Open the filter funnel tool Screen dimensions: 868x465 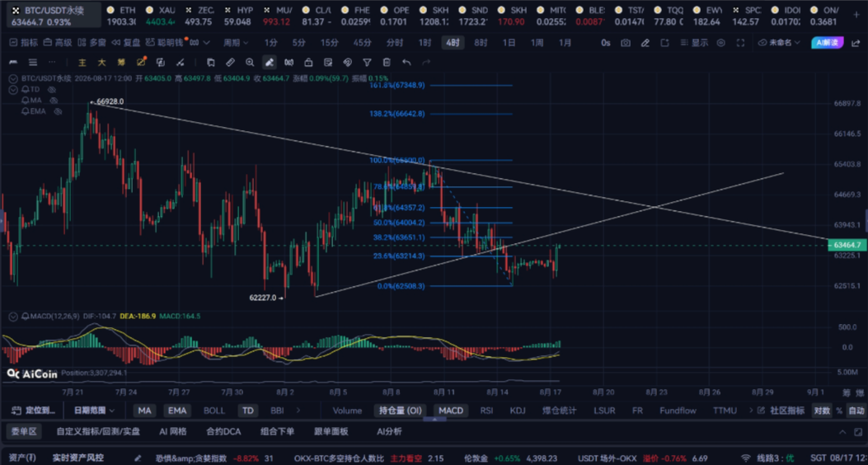tap(367, 63)
